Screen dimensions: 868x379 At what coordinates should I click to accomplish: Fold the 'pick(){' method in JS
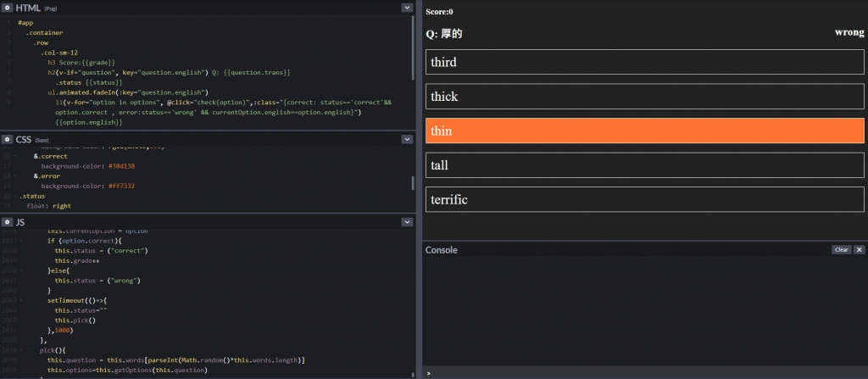click(x=21, y=350)
